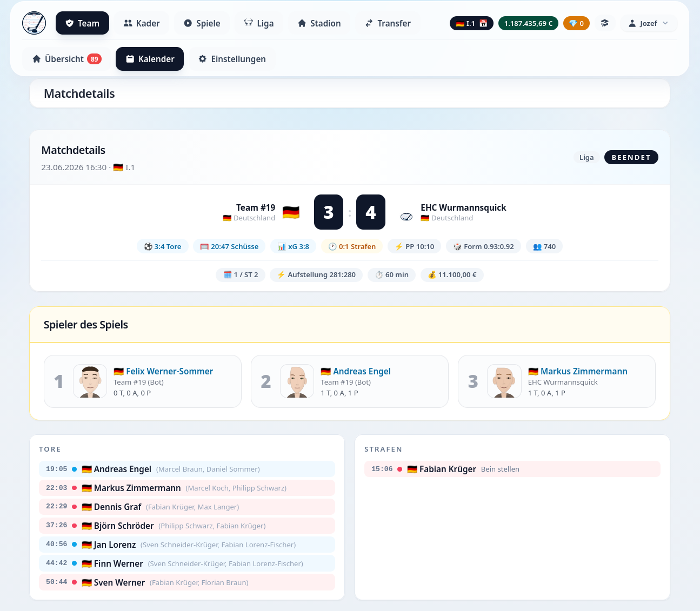Click Felix Werner-Sommer avatar
Screen dimensions: 700x611
[x=90, y=381]
